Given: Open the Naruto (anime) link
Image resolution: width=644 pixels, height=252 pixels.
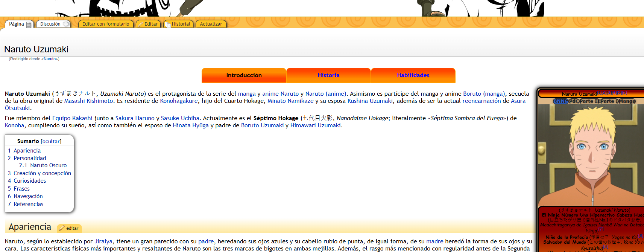Looking at the screenshot, I should pyautogui.click(x=326, y=94).
